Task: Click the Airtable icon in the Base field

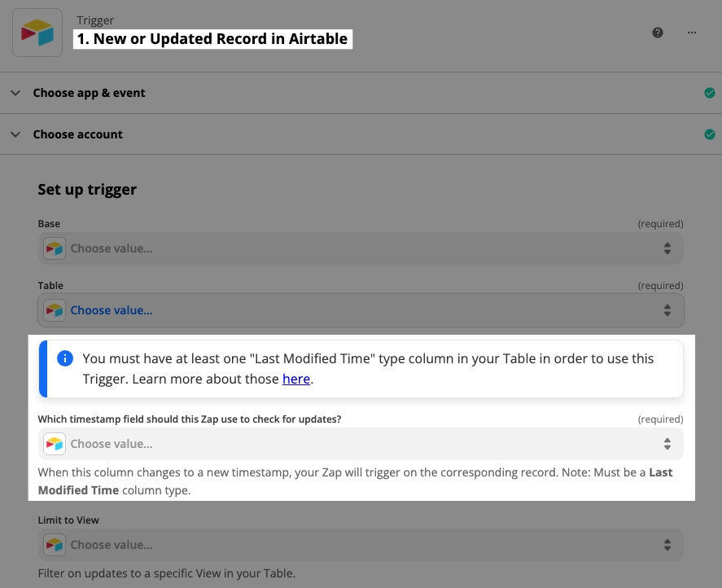Action: (x=55, y=248)
